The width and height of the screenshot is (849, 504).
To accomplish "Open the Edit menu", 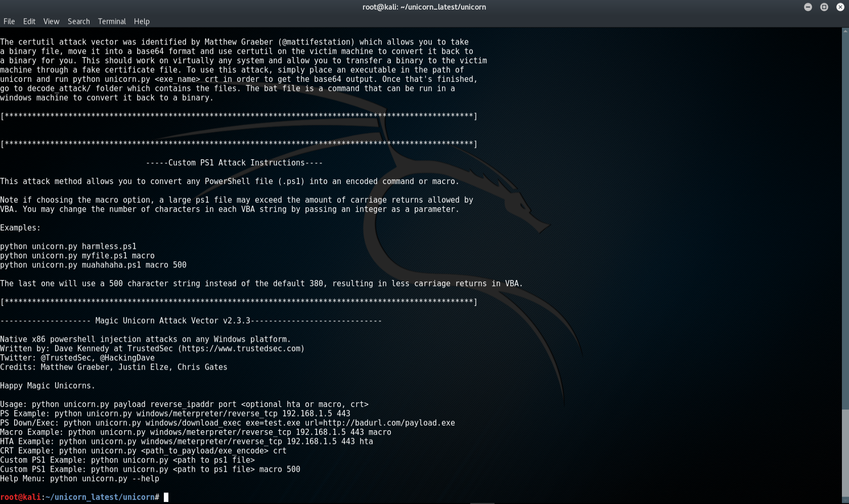I will click(x=29, y=21).
